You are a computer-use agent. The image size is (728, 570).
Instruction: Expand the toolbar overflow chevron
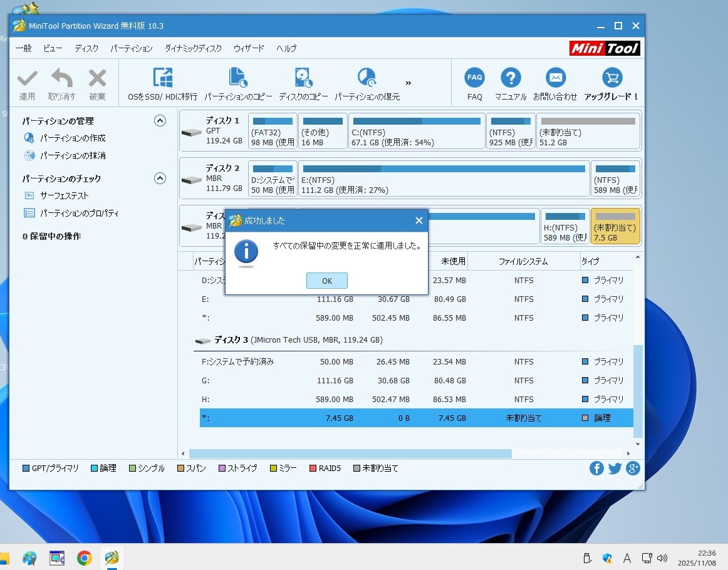(408, 83)
